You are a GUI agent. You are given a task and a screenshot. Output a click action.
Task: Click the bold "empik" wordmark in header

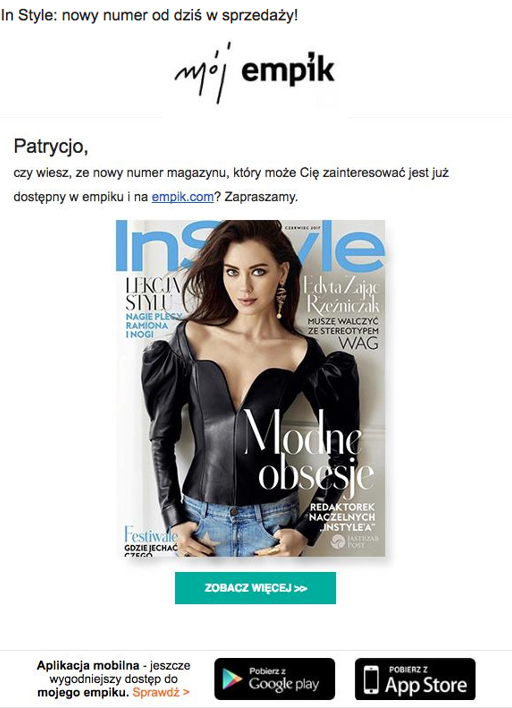pos(288,70)
